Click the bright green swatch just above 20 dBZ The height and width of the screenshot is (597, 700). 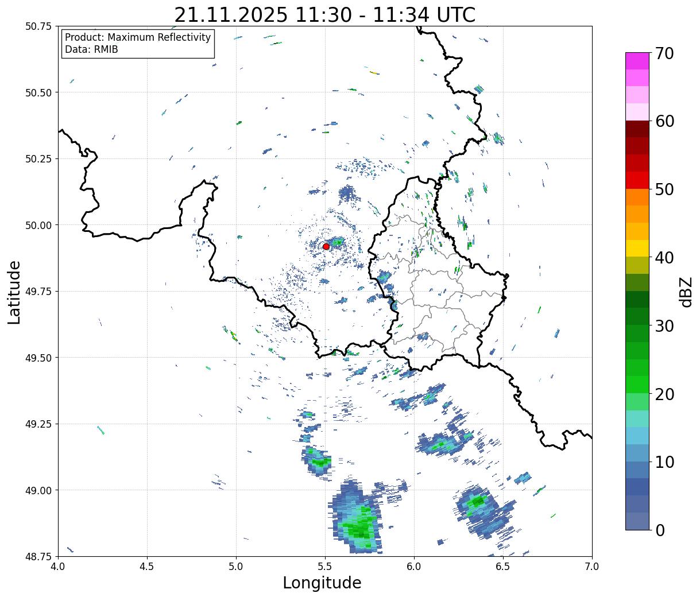click(637, 385)
